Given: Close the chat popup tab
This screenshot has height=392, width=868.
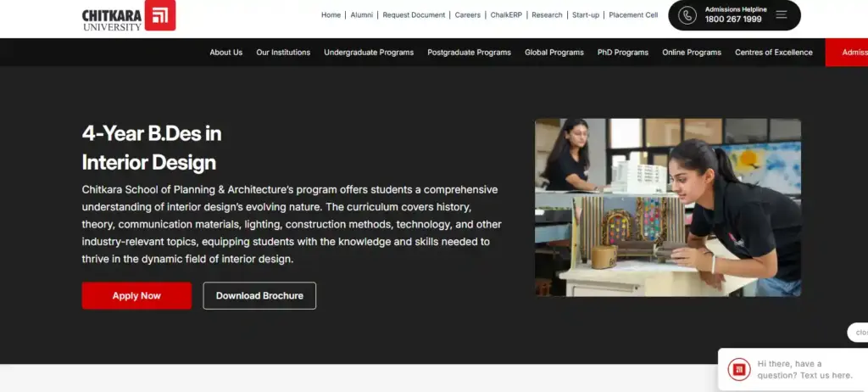Looking at the screenshot, I should click(859, 333).
